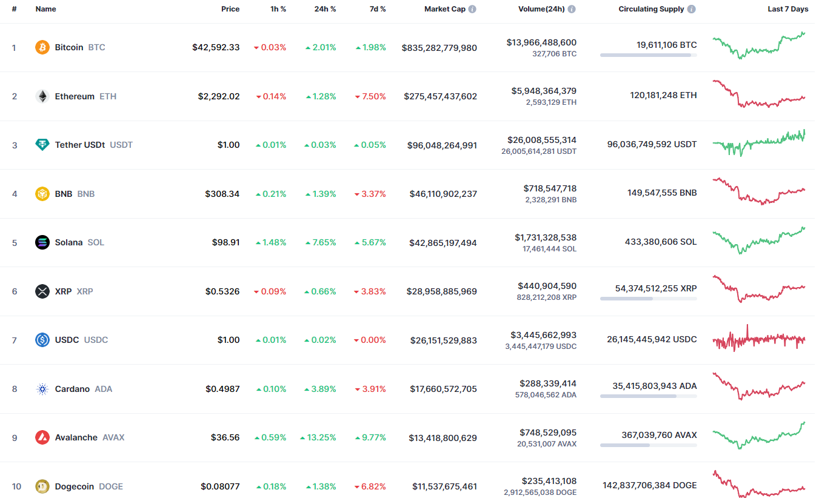
Task: Click the Solana logo icon
Action: 42,242
